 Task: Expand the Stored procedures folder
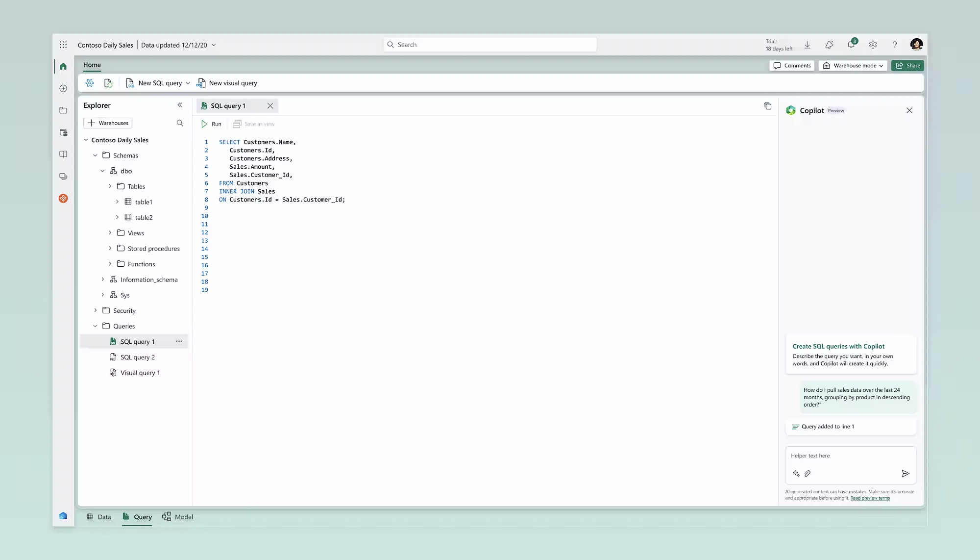(x=110, y=248)
